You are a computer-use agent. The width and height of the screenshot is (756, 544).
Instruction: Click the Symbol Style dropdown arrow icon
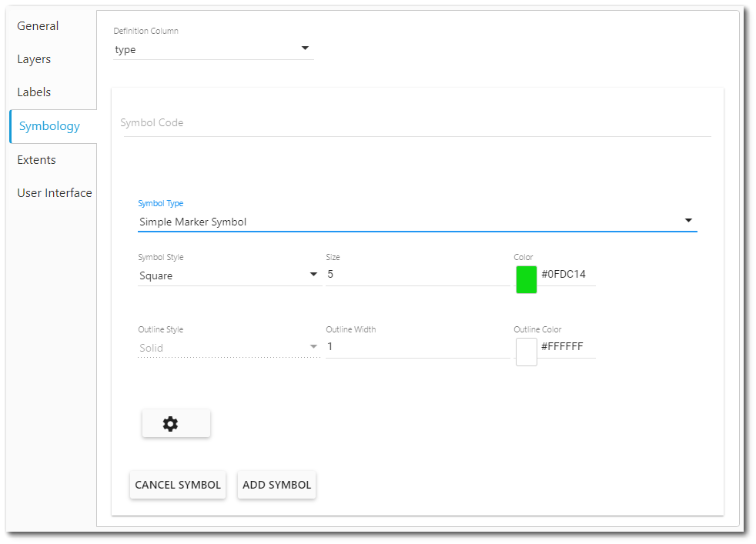pyautogui.click(x=313, y=274)
